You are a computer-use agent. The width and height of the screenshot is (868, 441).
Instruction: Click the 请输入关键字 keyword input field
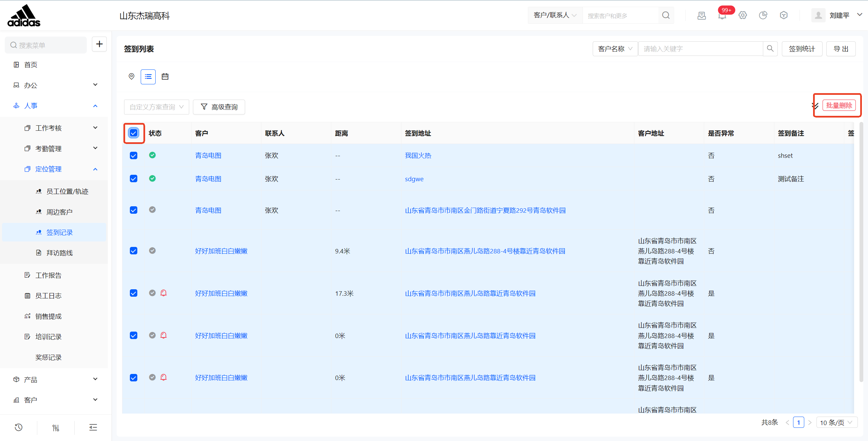700,49
